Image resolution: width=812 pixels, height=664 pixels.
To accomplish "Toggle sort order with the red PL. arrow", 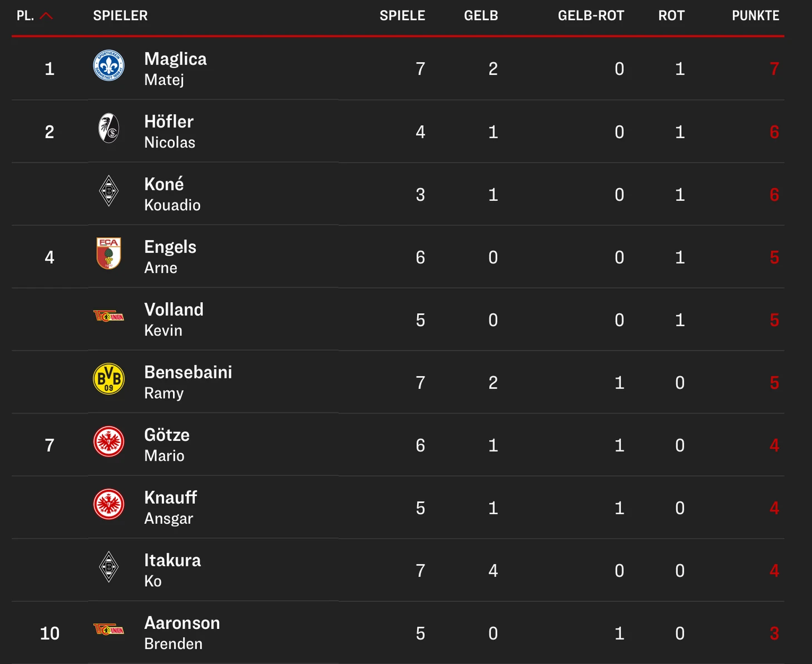I will (46, 16).
